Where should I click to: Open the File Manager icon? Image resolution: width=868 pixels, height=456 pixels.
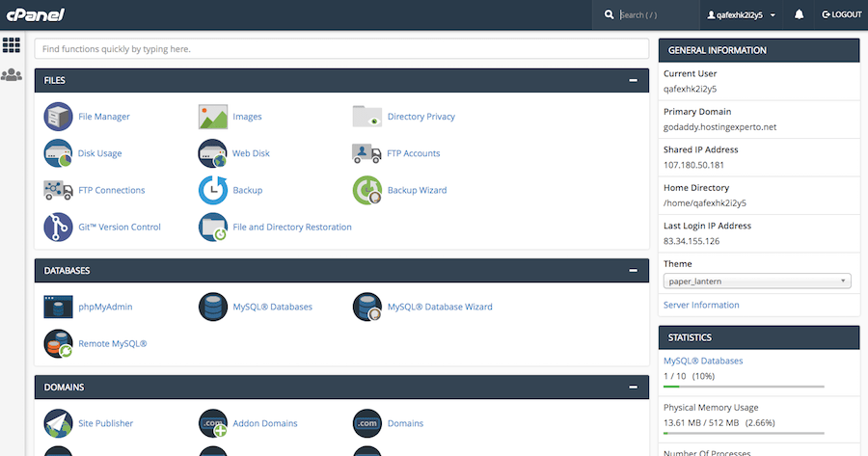[x=58, y=117]
